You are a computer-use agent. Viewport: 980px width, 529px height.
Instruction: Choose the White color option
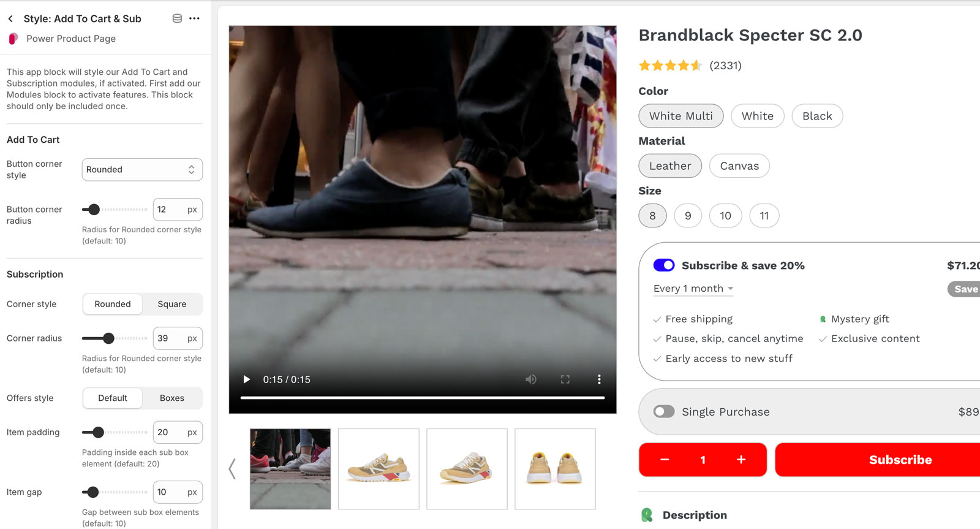click(x=758, y=116)
